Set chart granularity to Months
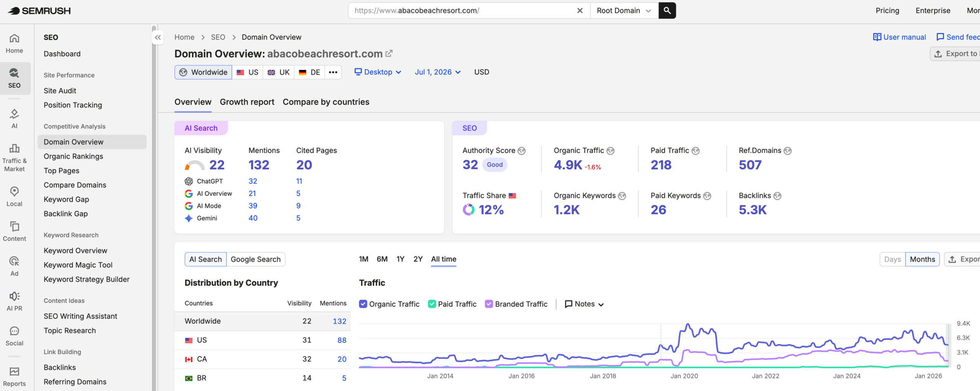Image resolution: width=980 pixels, height=391 pixels. 922,259
